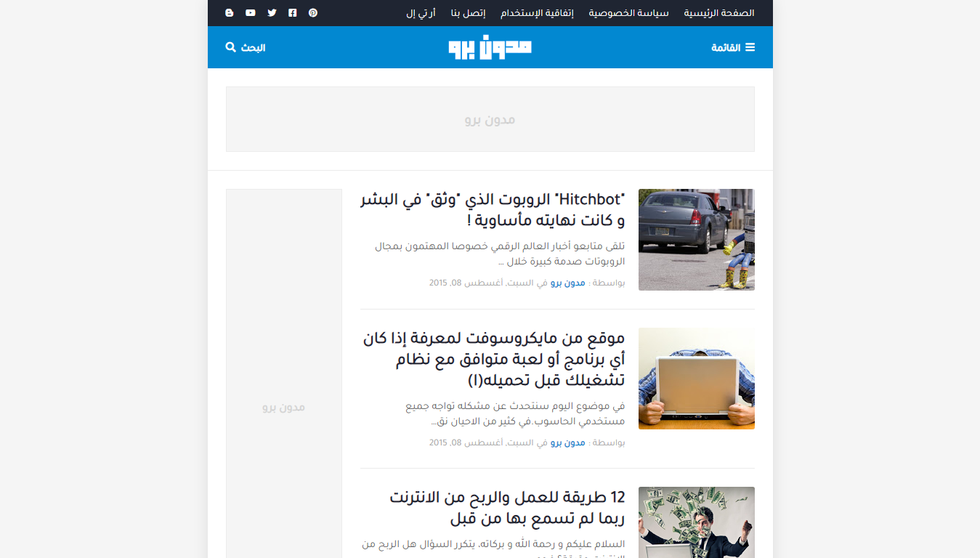Open the الصفحة الرئيسية top menu item
The width and height of the screenshot is (980, 558).
point(719,13)
